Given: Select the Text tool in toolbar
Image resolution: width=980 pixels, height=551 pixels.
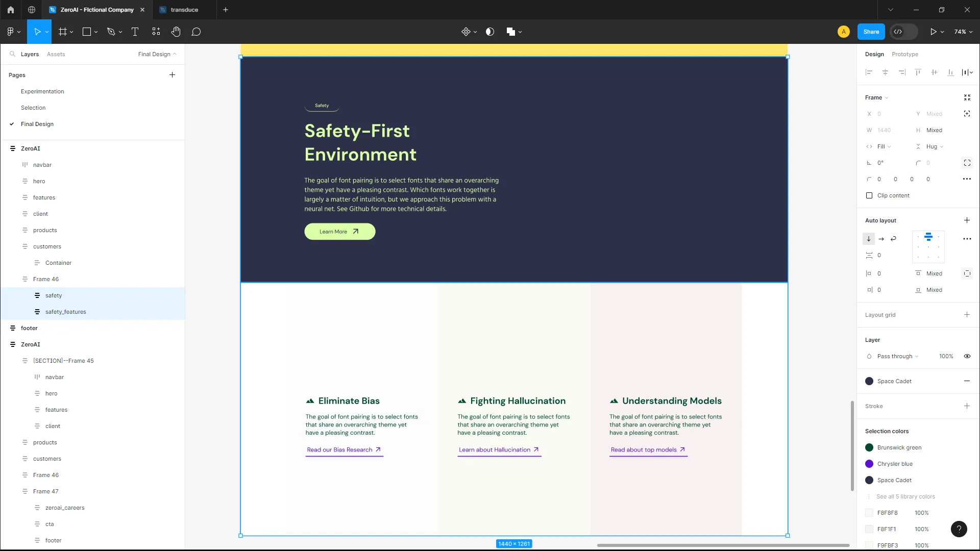Looking at the screenshot, I should point(135,32).
